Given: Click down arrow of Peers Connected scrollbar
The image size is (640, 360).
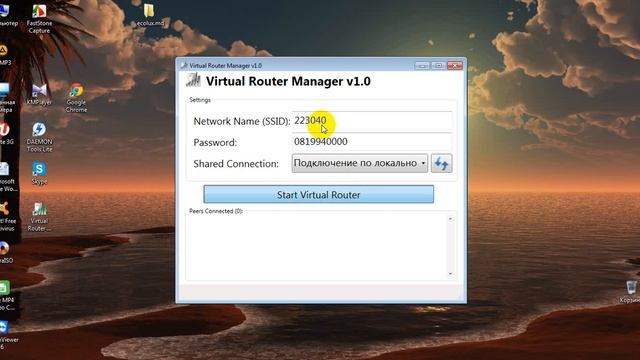Looking at the screenshot, I should pos(450,273).
